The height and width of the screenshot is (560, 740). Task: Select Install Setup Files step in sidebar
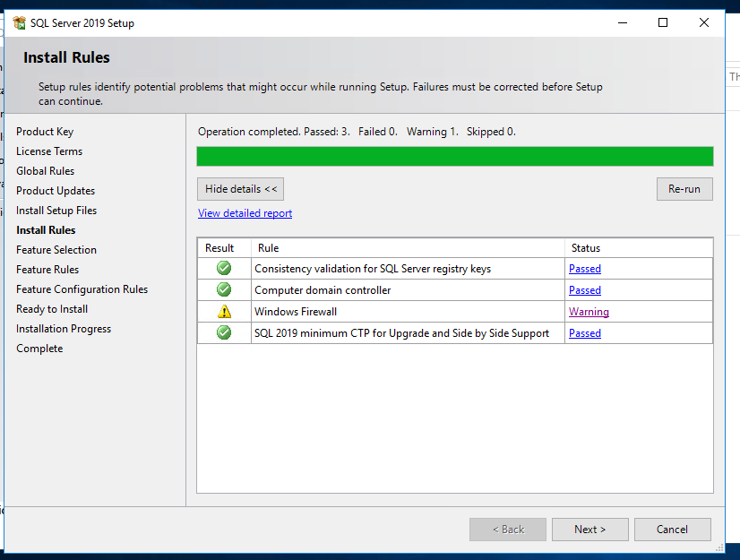coord(56,211)
